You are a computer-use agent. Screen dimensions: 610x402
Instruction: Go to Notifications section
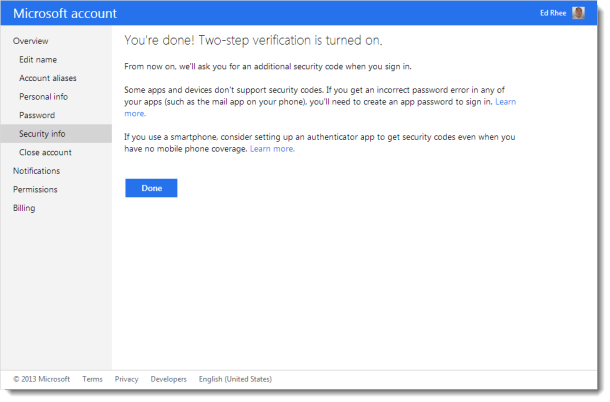pos(37,171)
